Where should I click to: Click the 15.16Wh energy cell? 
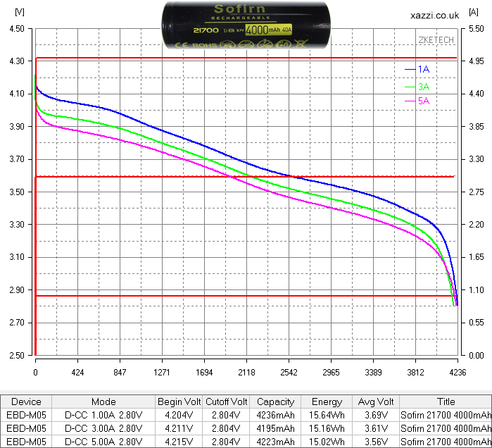327,428
